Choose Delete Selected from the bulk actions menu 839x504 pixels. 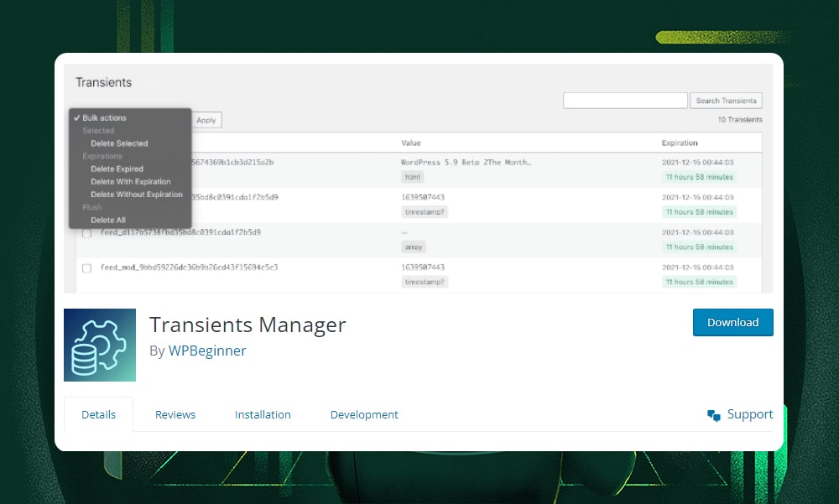click(119, 143)
